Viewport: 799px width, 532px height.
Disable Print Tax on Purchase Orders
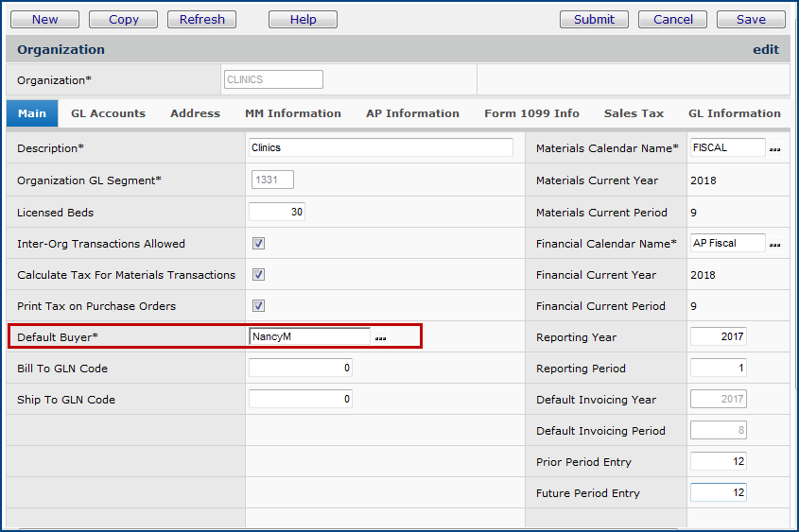click(x=258, y=306)
